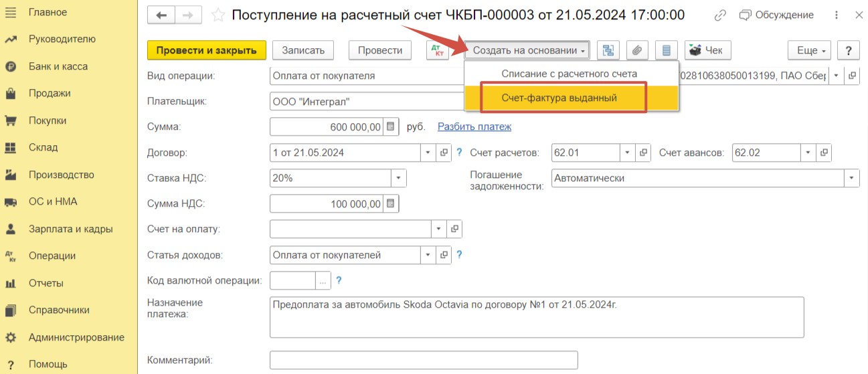Expand the Статья доходов dropdown

pyautogui.click(x=428, y=255)
